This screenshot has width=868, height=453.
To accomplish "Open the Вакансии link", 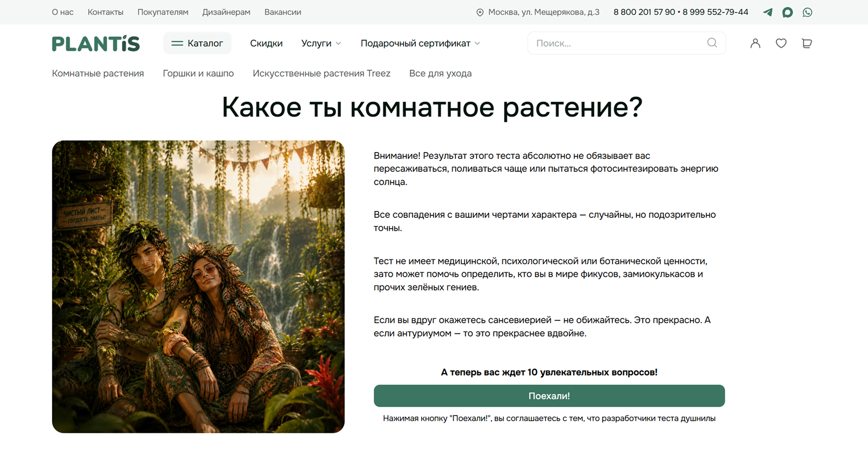I will tap(283, 12).
